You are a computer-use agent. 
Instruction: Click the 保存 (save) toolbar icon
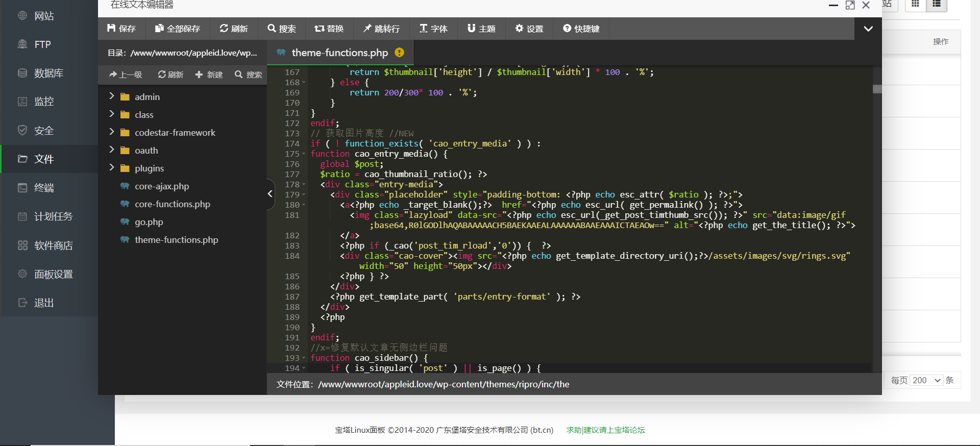coord(121,29)
